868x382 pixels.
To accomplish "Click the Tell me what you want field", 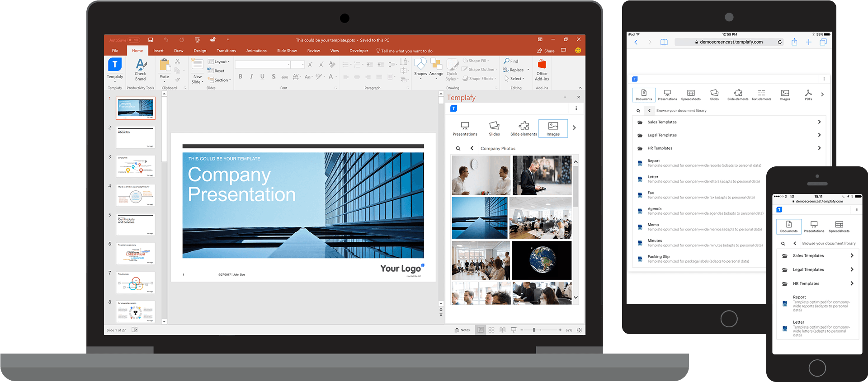I will pos(404,51).
